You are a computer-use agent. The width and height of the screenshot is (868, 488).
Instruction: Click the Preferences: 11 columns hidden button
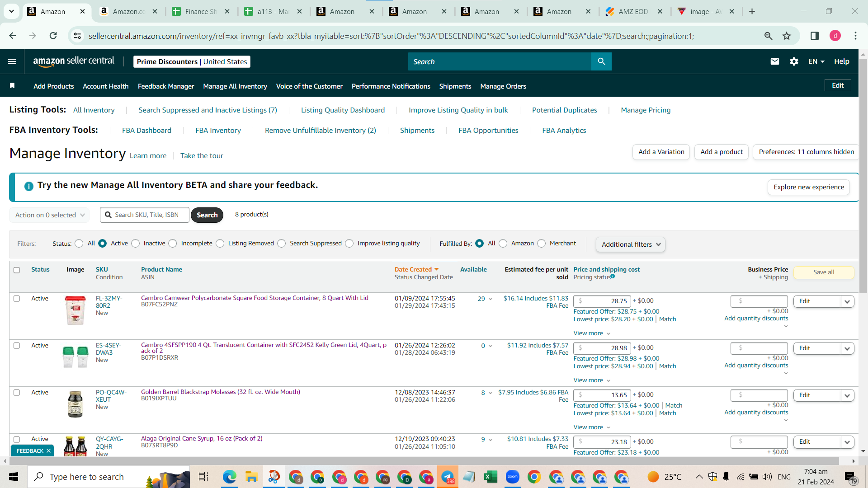[x=807, y=152]
